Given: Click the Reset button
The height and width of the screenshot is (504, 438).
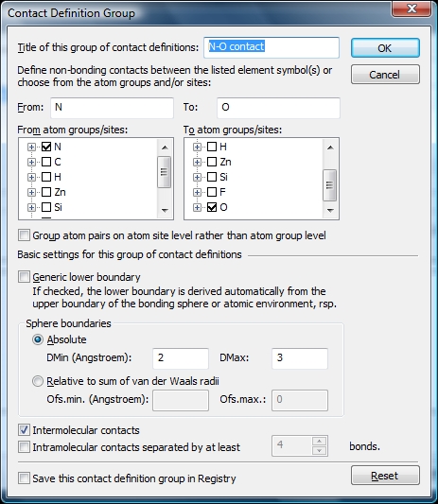Looking at the screenshot, I should click(385, 475).
